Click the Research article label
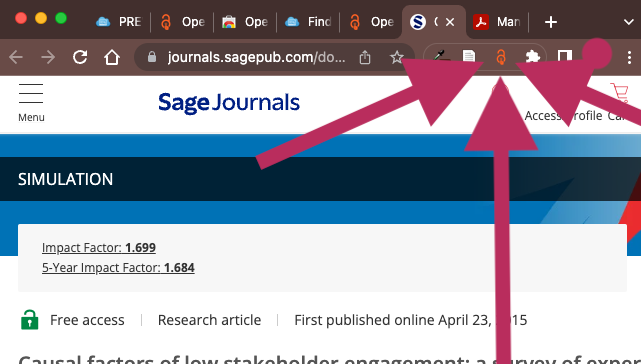641x364 pixels. tap(209, 320)
